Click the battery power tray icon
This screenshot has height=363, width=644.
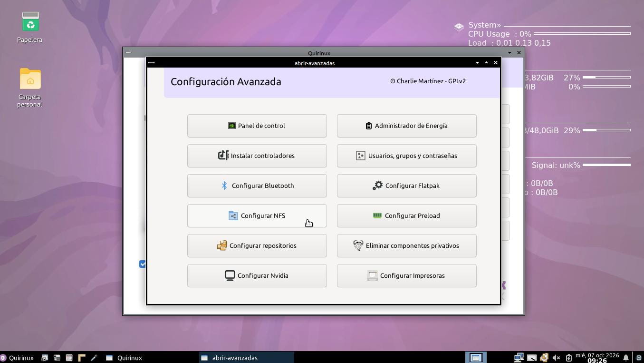click(568, 358)
